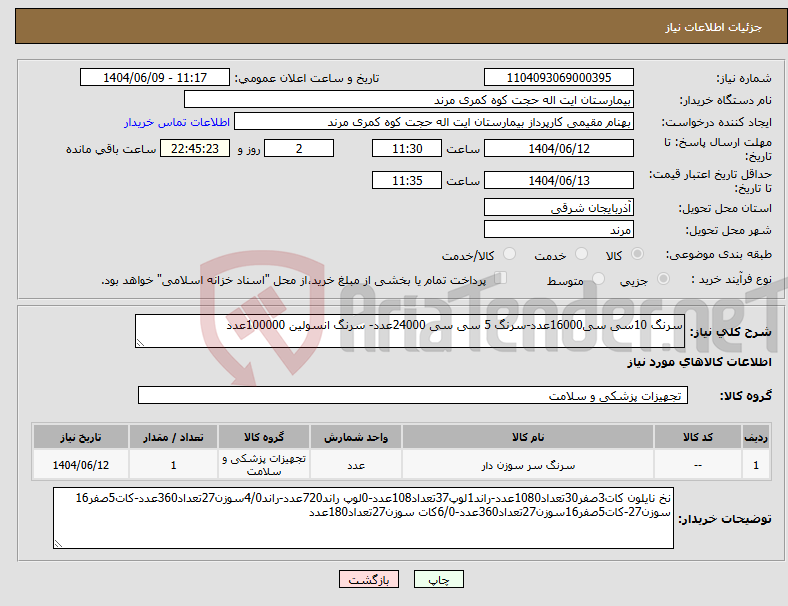Click the remaining time 22:45:23 field

point(195,148)
